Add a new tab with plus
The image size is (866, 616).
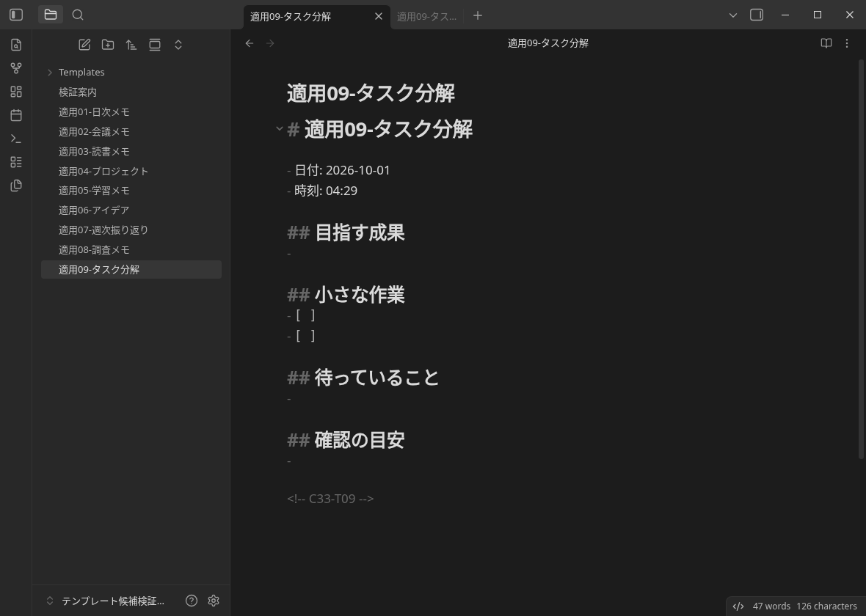[478, 15]
